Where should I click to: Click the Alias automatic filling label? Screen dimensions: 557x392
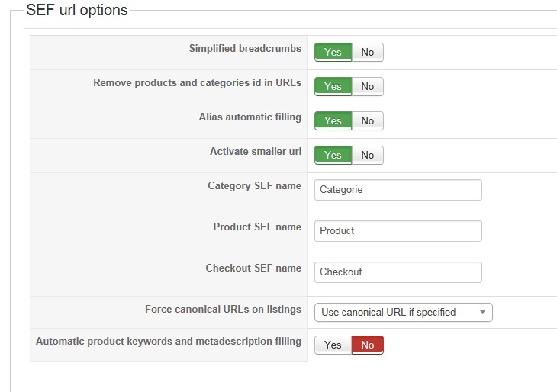coord(250,117)
